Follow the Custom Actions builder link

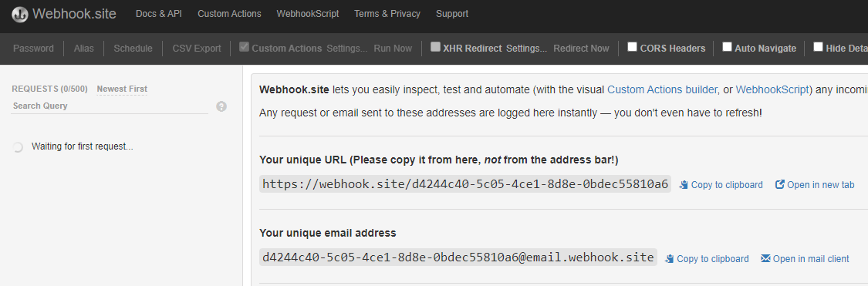click(x=663, y=89)
